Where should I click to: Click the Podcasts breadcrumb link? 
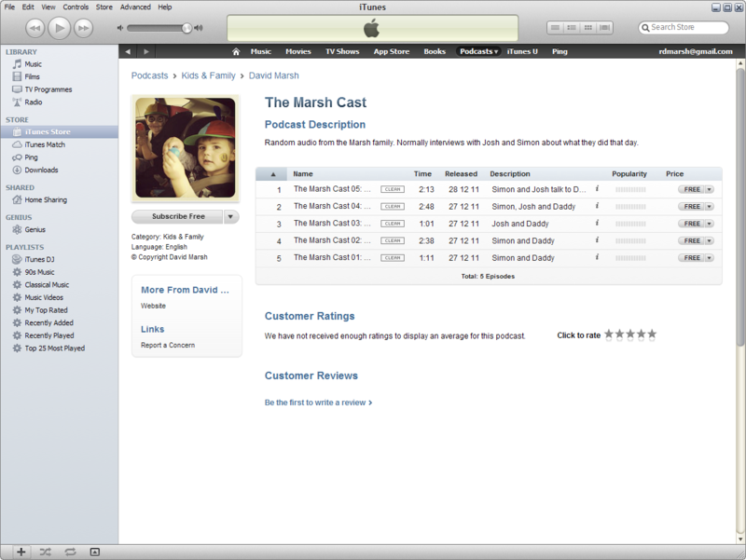[149, 75]
